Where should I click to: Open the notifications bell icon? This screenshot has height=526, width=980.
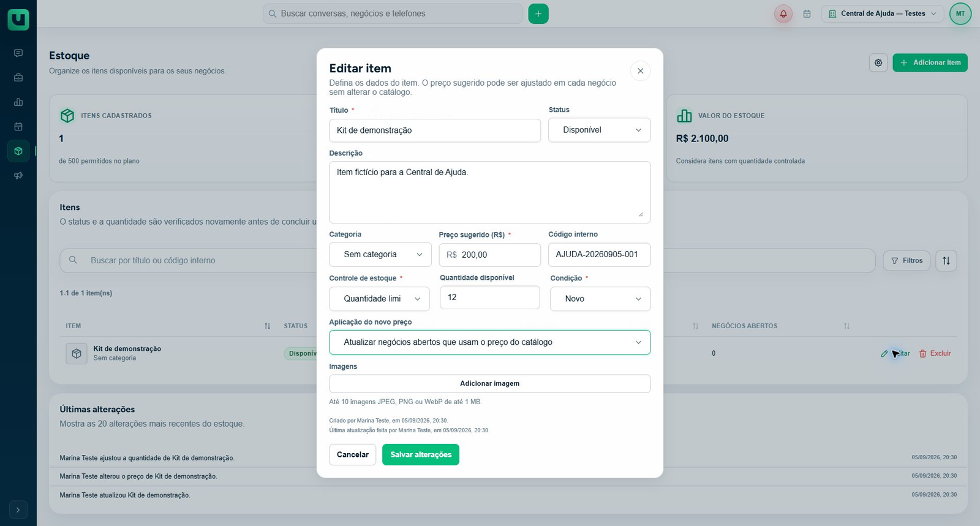click(783, 13)
